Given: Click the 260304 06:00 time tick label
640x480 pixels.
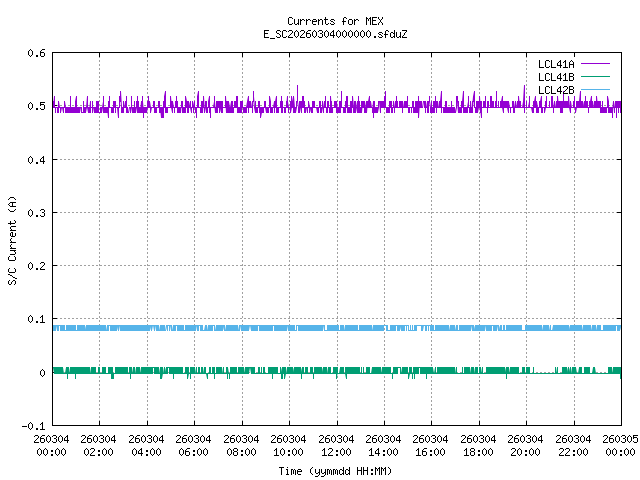Looking at the screenshot, I should [x=194, y=445].
